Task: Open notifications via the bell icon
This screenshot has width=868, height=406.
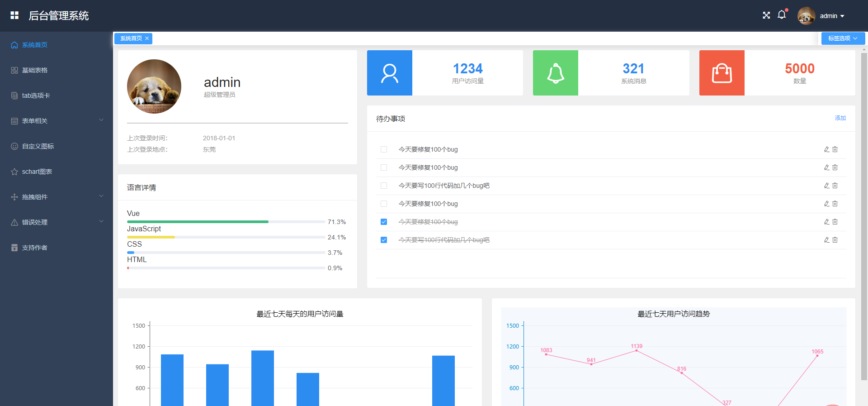Action: pyautogui.click(x=782, y=15)
